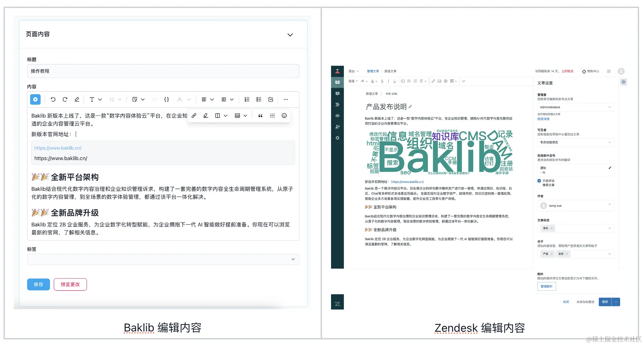The image size is (644, 345).
Task: Check the 推荐文章 checkbox
Action: [x=539, y=185]
